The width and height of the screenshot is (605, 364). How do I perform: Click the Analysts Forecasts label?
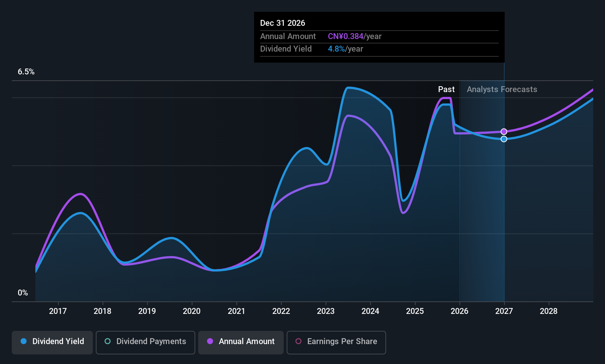(502, 90)
